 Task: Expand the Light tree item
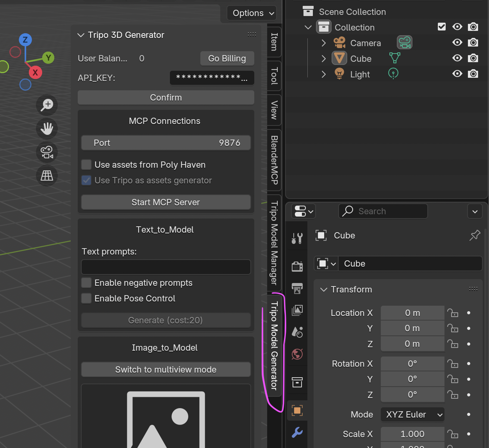click(323, 74)
